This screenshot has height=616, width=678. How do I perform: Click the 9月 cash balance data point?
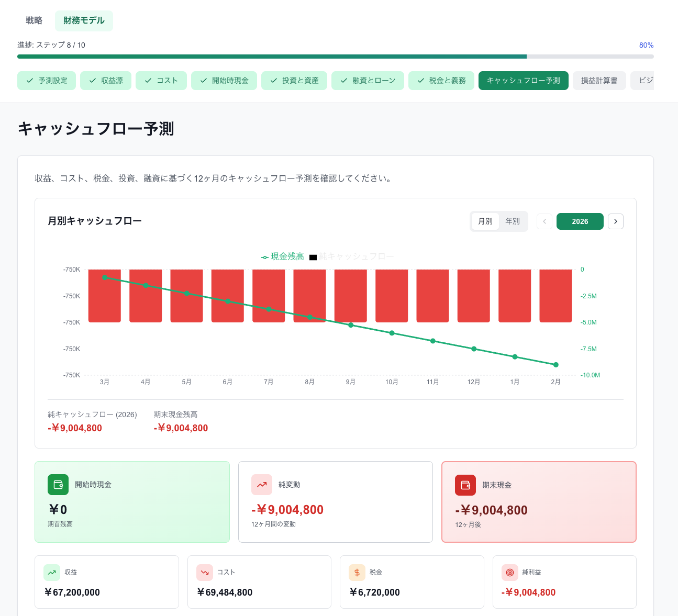click(x=351, y=325)
